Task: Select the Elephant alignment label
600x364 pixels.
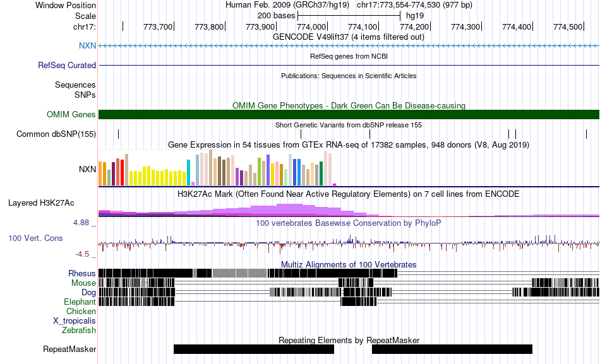Action: point(80,302)
